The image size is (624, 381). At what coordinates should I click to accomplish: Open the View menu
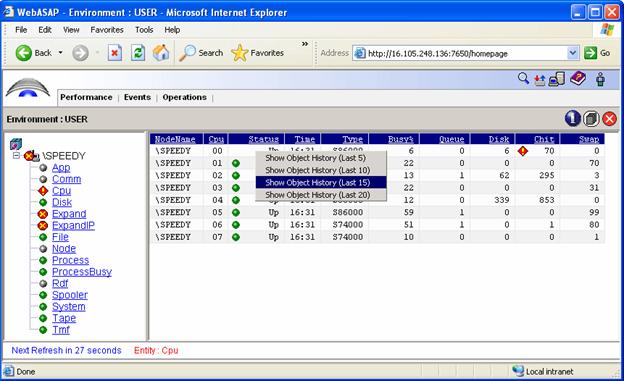71,30
